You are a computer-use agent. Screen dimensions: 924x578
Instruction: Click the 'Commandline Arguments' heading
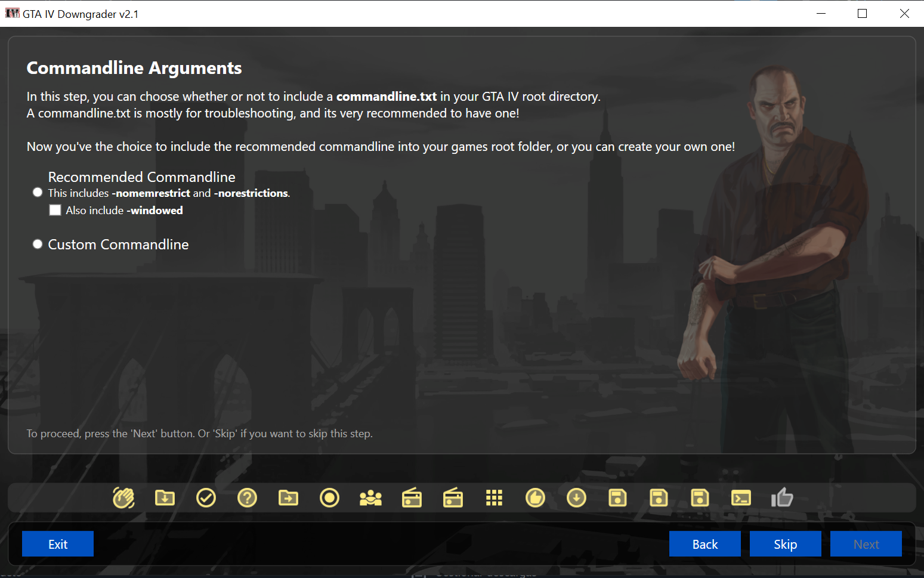pyautogui.click(x=134, y=68)
